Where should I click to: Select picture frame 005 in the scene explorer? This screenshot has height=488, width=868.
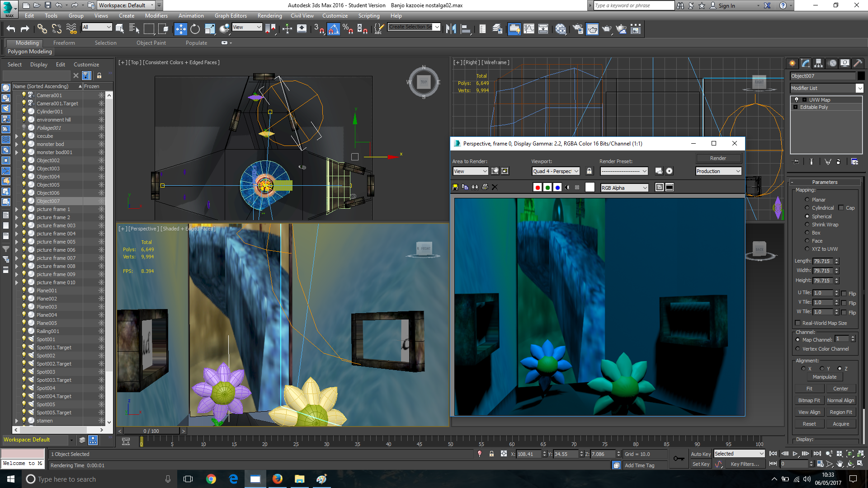(56, 241)
